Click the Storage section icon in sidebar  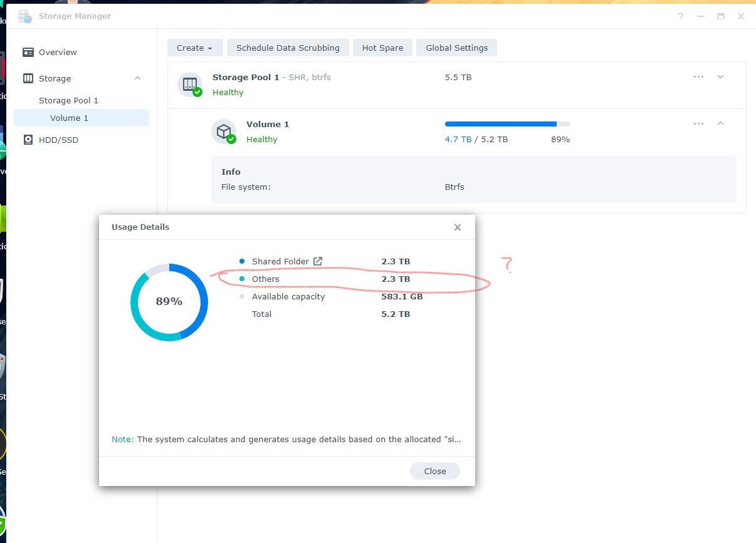coord(29,78)
